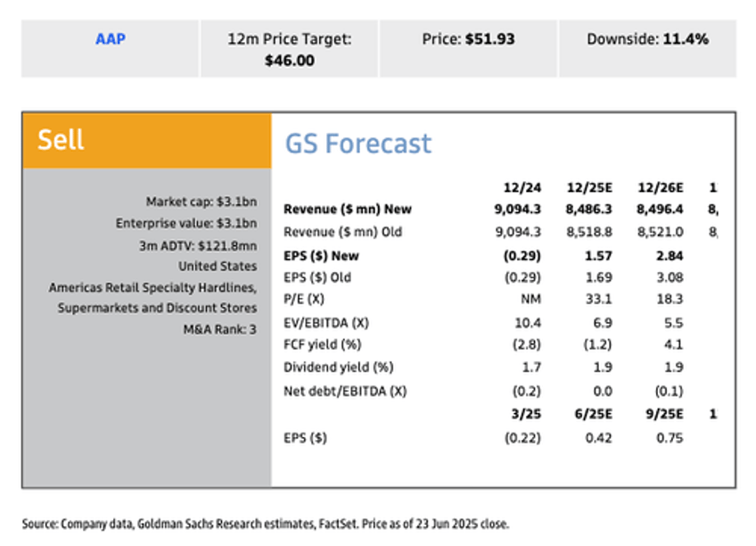
Task: Click the 9/25E quarterly column header
Action: (664, 414)
